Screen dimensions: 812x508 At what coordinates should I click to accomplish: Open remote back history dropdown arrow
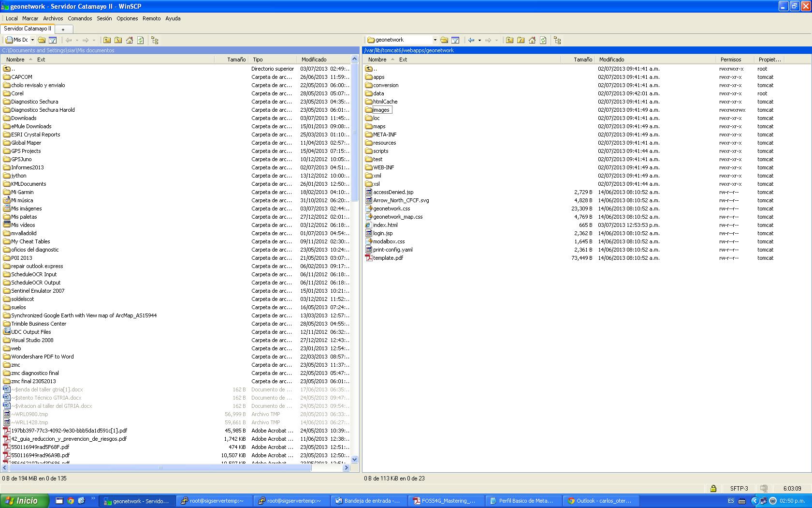tap(479, 40)
